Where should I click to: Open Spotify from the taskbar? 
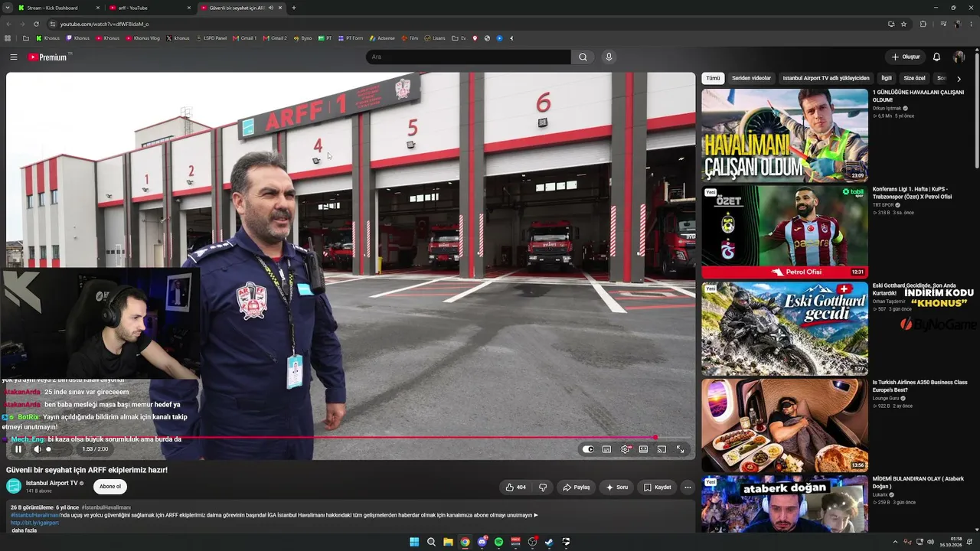click(498, 542)
